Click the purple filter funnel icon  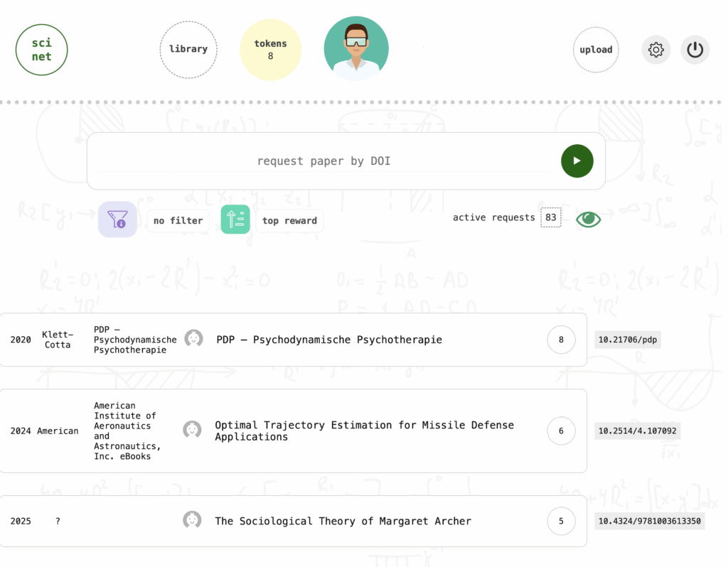click(x=117, y=220)
